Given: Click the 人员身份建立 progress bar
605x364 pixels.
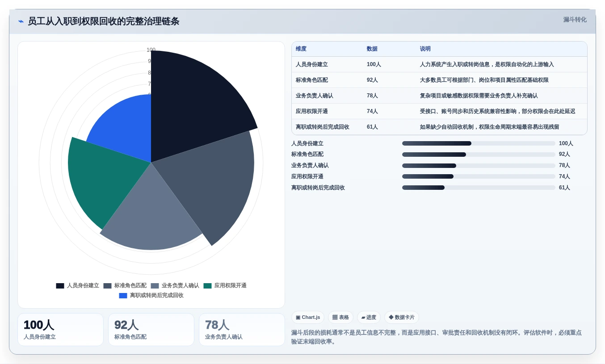Looking at the screenshot, I should pos(479,143).
